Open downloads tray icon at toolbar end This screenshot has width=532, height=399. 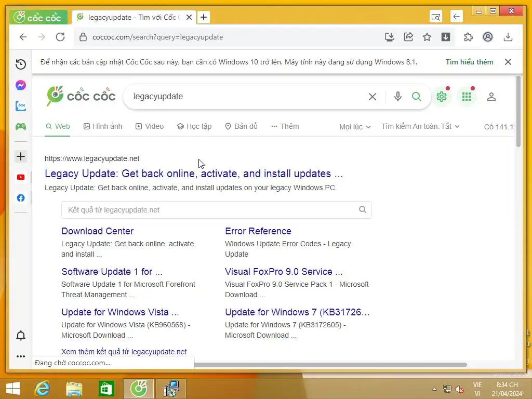(x=508, y=37)
